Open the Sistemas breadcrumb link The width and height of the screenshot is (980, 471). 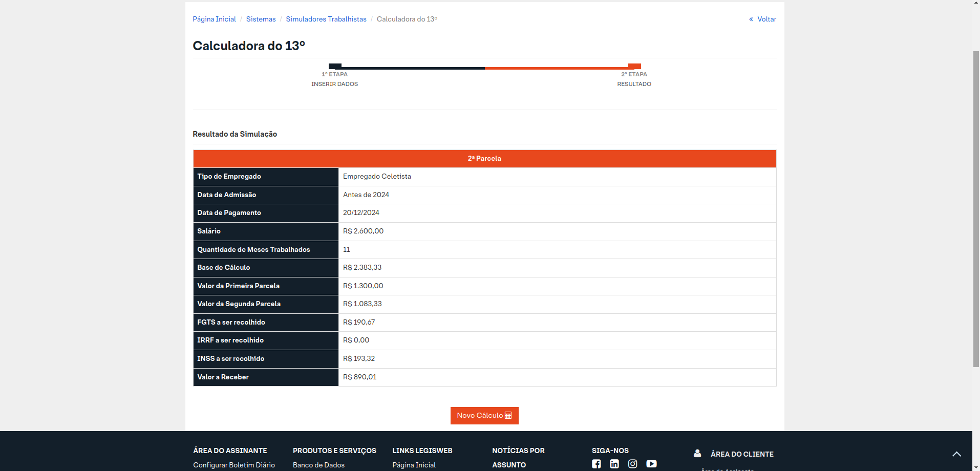click(261, 19)
